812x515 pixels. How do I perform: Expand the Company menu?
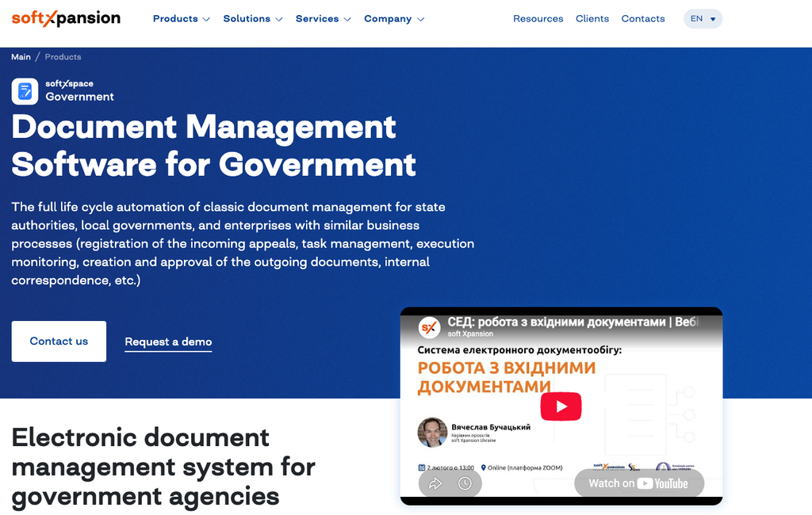pos(394,19)
